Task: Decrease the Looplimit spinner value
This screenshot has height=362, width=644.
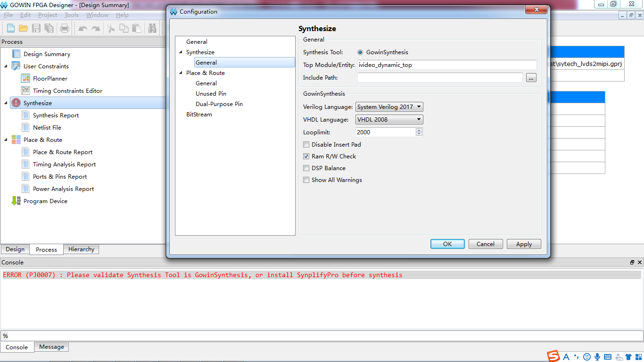Action: (x=419, y=134)
